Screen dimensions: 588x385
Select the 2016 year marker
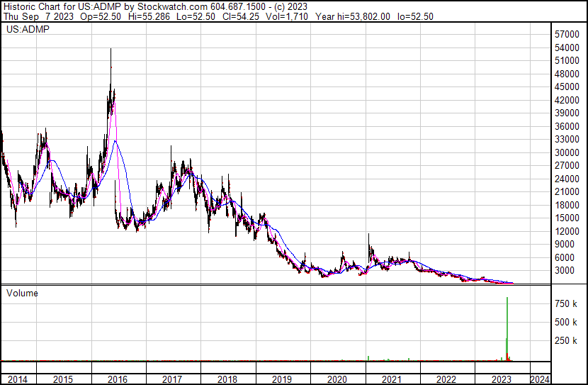point(118,379)
